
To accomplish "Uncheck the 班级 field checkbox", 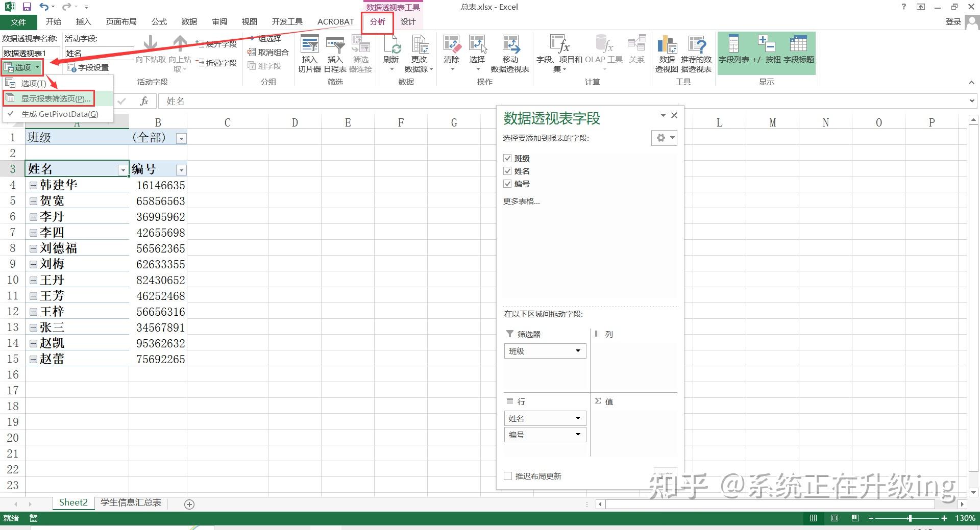I will point(507,158).
